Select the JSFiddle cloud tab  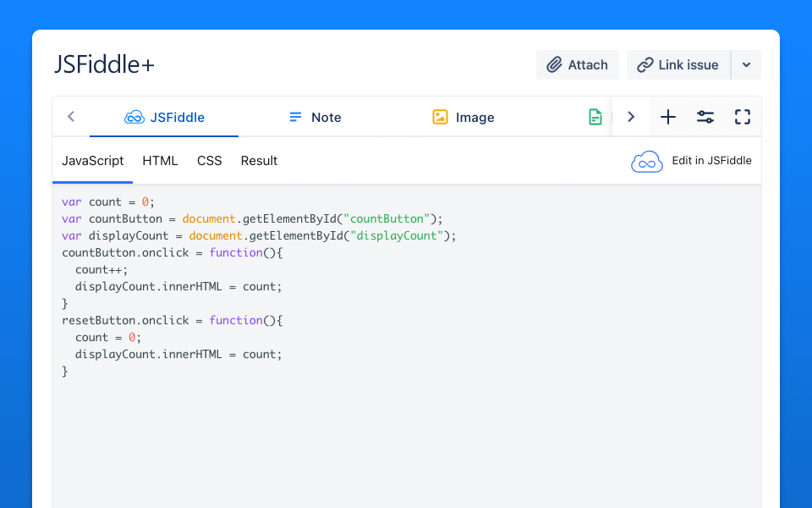pyautogui.click(x=164, y=118)
